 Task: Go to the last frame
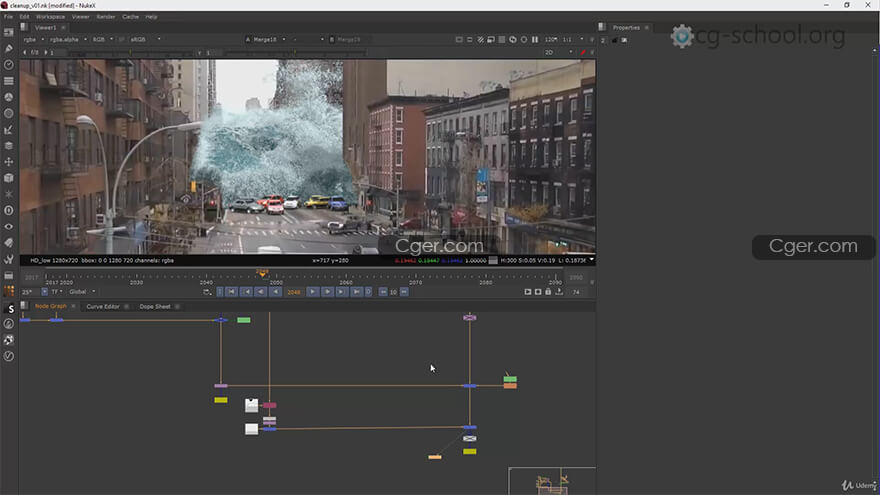(356, 292)
